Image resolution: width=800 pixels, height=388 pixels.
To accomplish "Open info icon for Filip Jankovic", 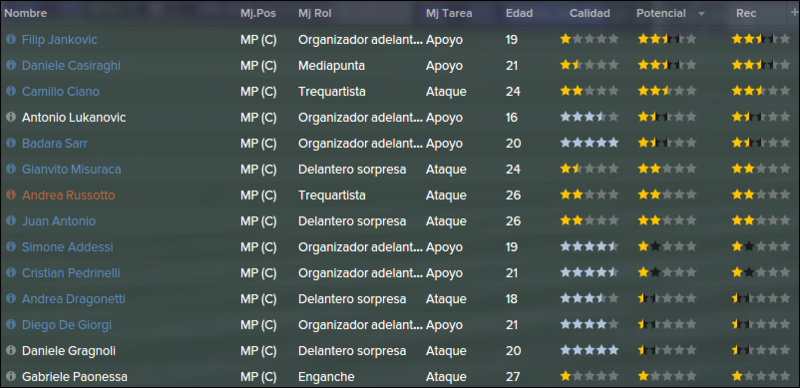I will (11, 39).
